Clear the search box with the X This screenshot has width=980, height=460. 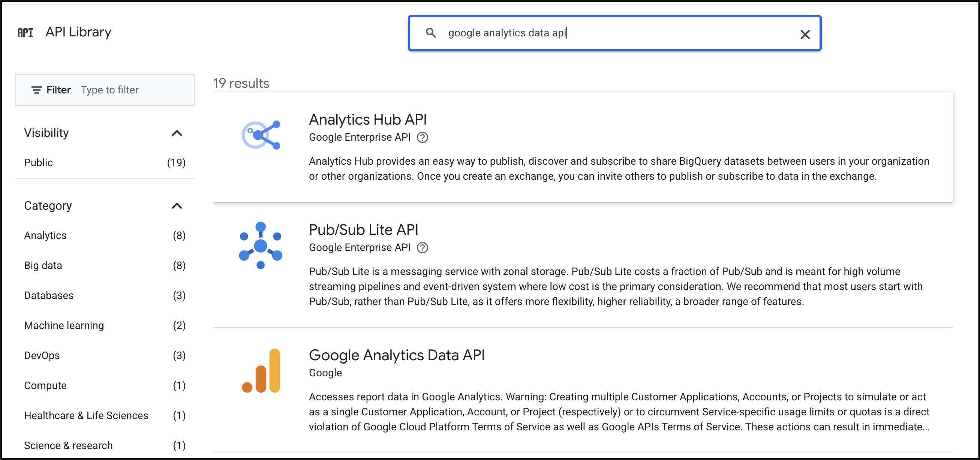point(805,35)
